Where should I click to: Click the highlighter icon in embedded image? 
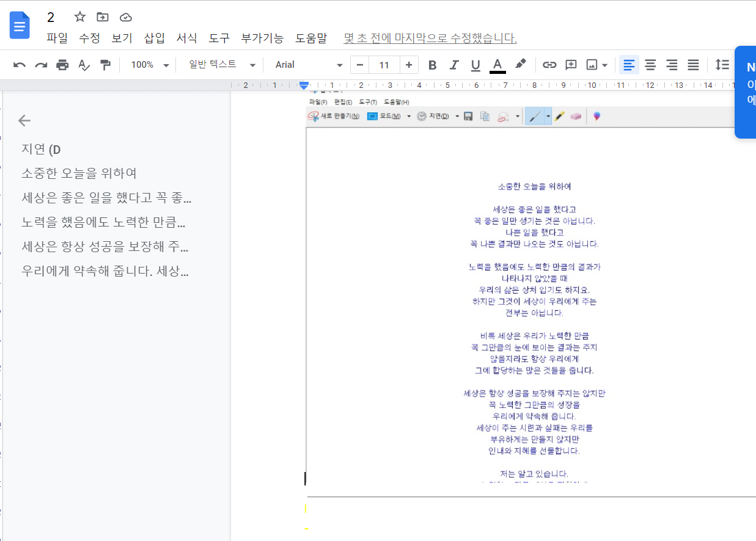point(559,116)
